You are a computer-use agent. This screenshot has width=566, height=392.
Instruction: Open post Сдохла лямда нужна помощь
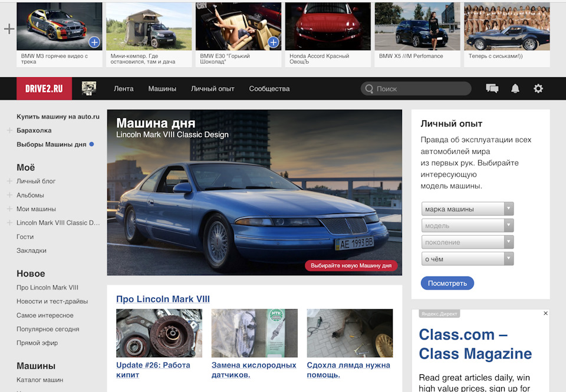(x=348, y=370)
